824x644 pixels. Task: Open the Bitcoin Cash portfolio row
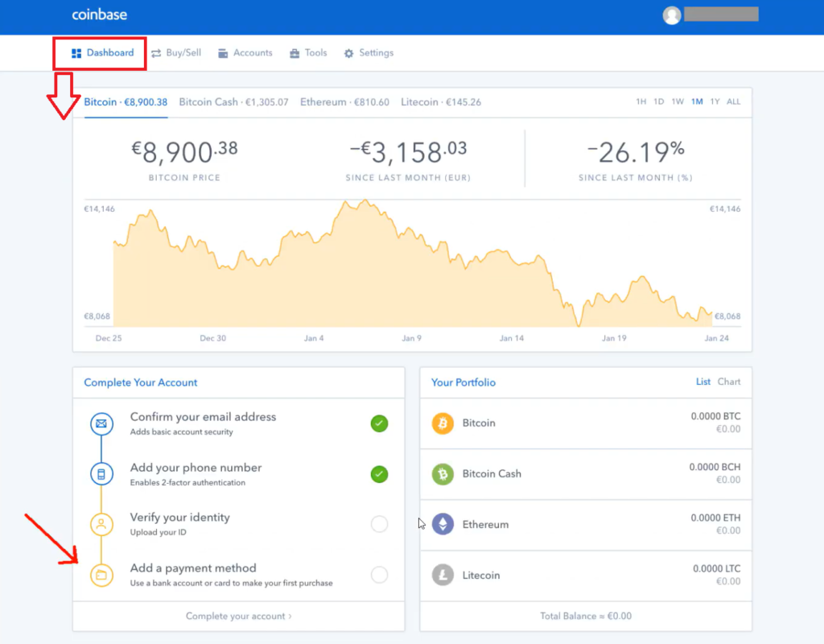[586, 474]
